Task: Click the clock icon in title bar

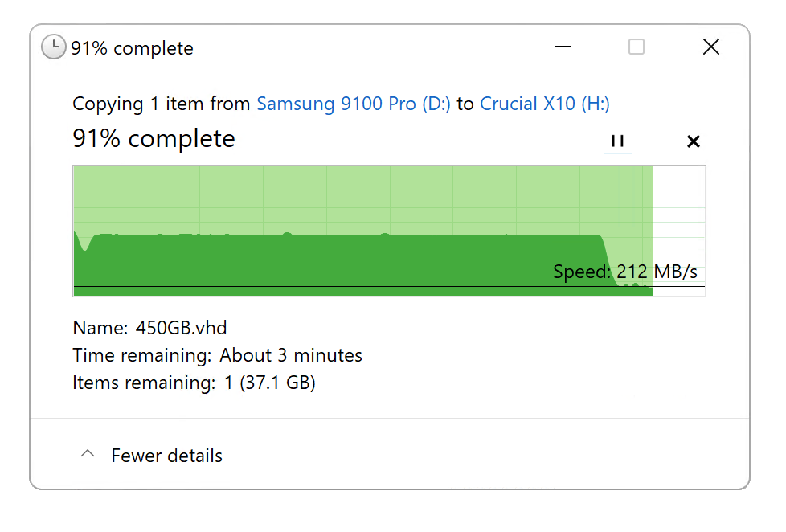Action: (54, 47)
